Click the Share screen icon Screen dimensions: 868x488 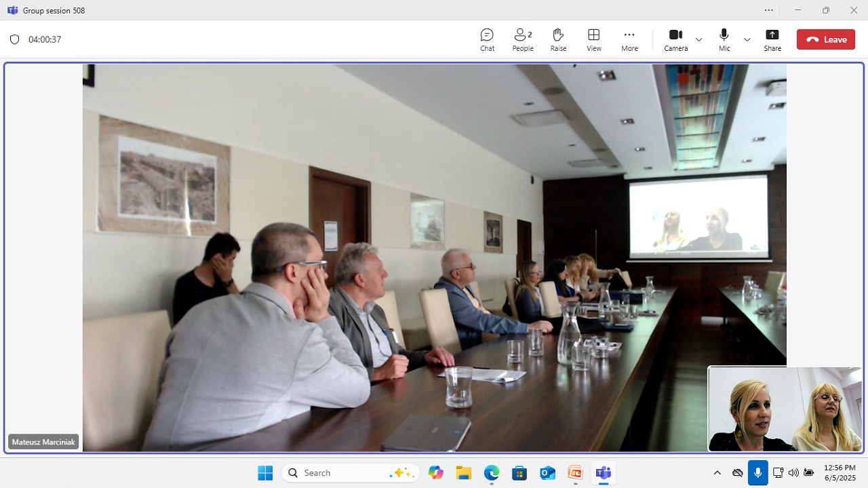point(772,39)
